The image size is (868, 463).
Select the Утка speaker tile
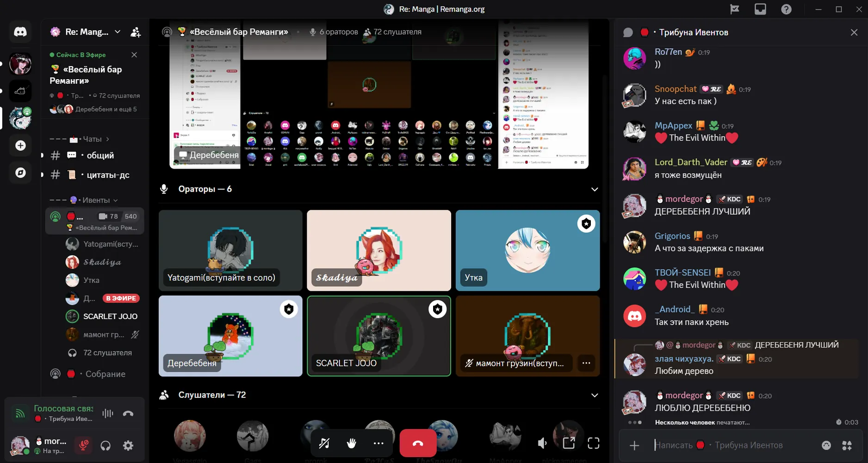coord(527,250)
